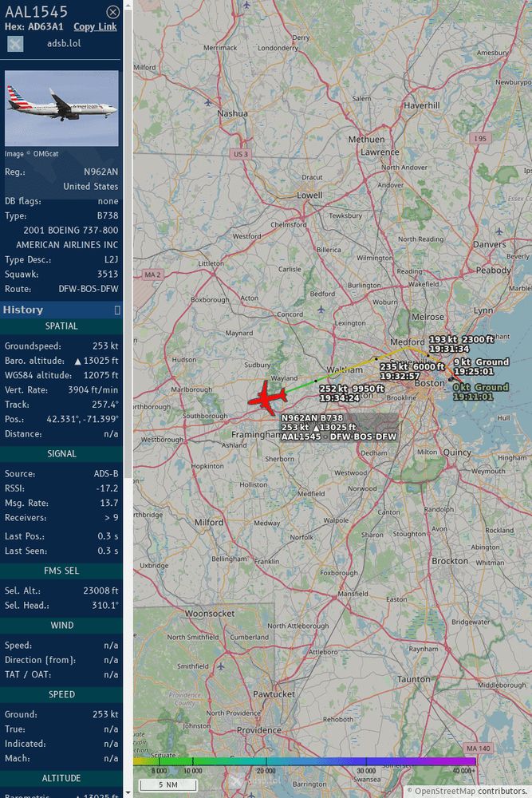The height and width of the screenshot is (798, 532).
Task: Click the MA 2 road shield on map
Action: [x=152, y=275]
